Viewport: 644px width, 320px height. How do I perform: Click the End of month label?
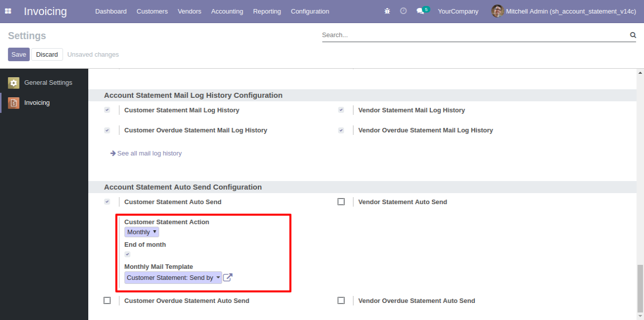pyautogui.click(x=145, y=245)
